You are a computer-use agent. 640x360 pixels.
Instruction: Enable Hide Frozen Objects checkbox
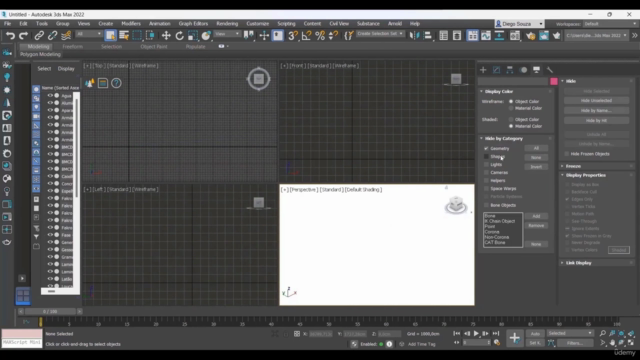coord(567,154)
